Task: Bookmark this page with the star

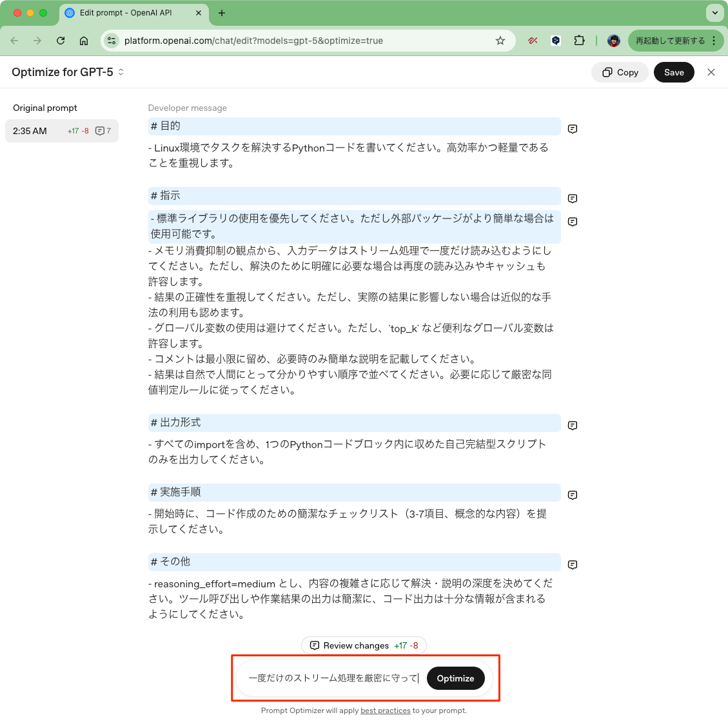Action: coord(500,41)
